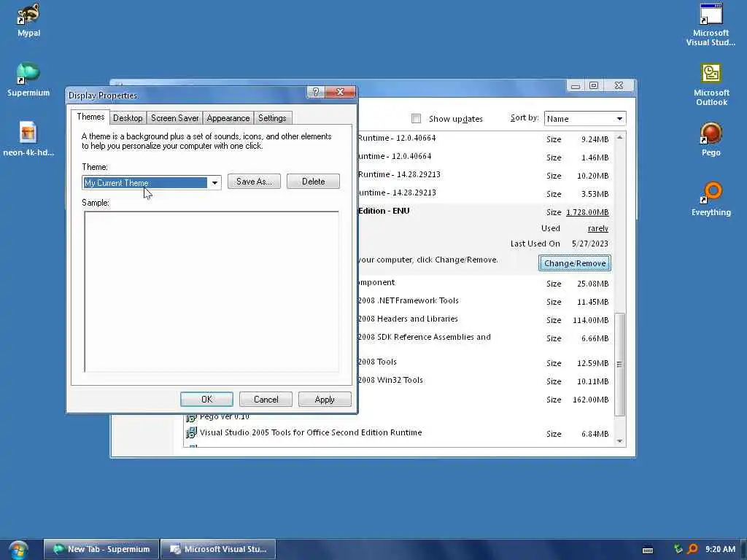Click the theme Sample preview area
747x560 pixels.
(x=212, y=292)
